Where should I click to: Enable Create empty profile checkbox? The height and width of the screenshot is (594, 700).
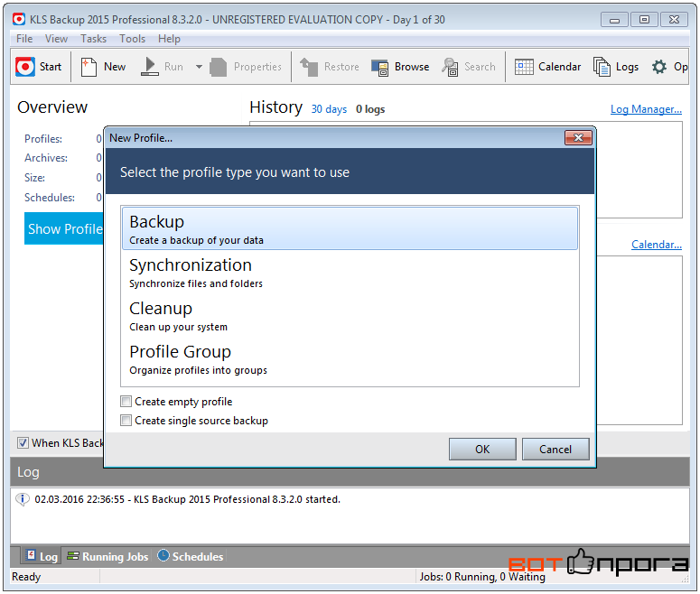pos(126,401)
